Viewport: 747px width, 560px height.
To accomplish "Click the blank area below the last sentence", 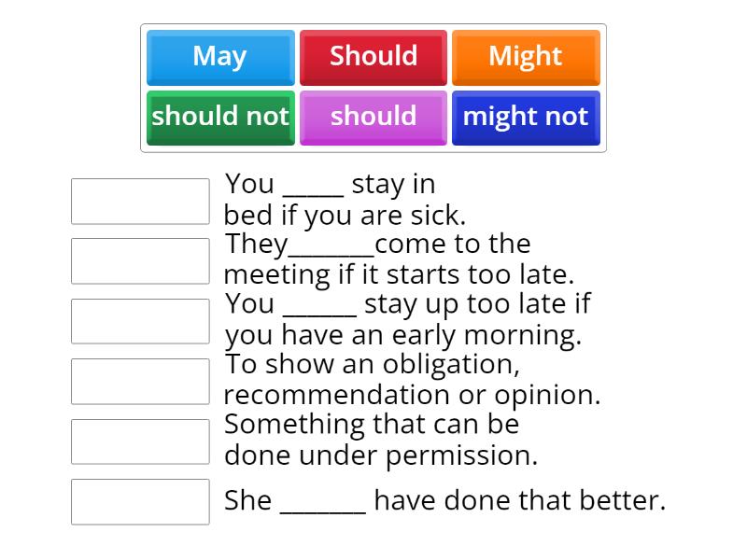I will click(x=373, y=546).
